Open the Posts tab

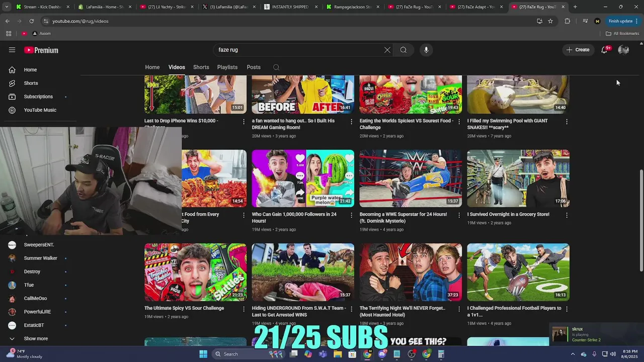[254, 67]
